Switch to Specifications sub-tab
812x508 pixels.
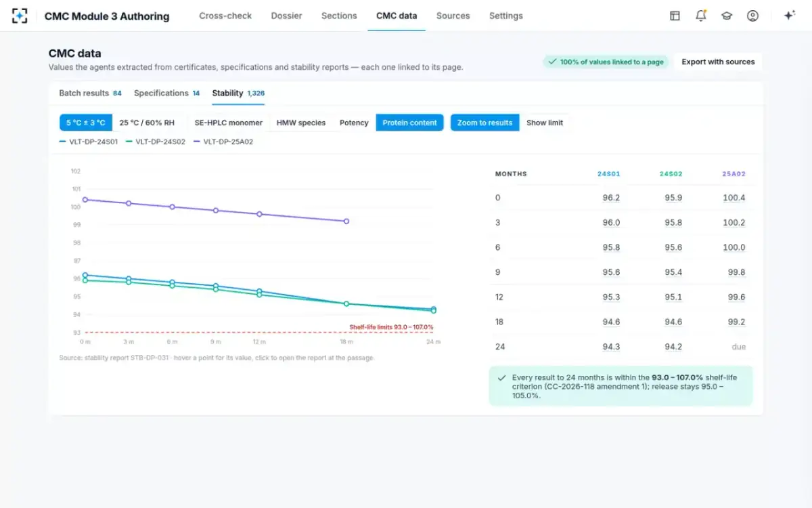click(x=166, y=93)
